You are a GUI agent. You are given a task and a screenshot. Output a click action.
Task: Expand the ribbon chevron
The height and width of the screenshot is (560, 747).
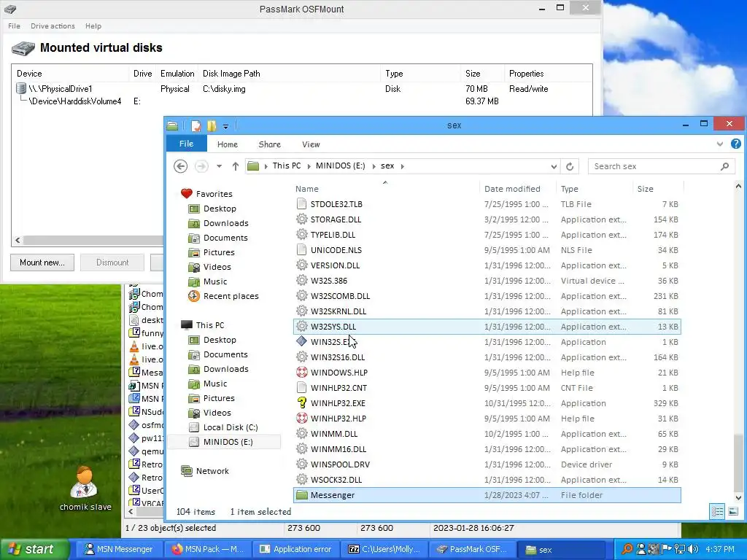click(720, 144)
